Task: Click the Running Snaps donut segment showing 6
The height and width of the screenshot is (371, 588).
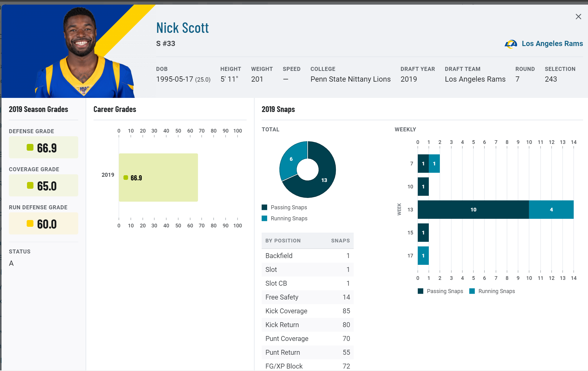Action: 291,159
